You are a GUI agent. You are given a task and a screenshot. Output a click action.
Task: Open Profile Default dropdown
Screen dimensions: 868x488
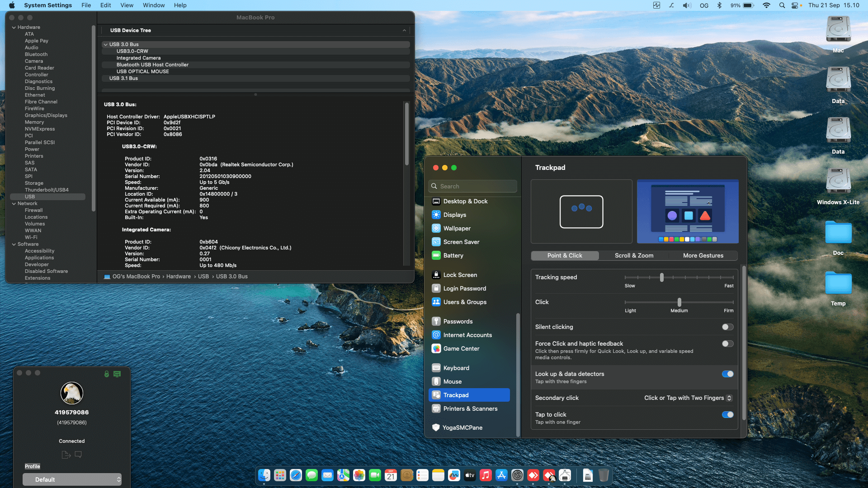click(x=72, y=479)
